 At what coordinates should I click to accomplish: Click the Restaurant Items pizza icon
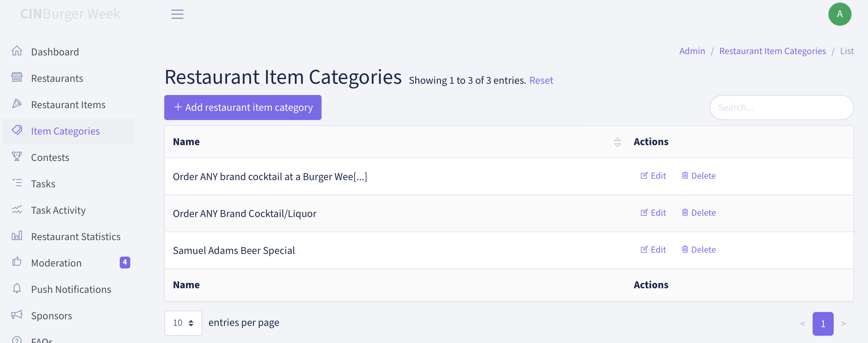17,104
